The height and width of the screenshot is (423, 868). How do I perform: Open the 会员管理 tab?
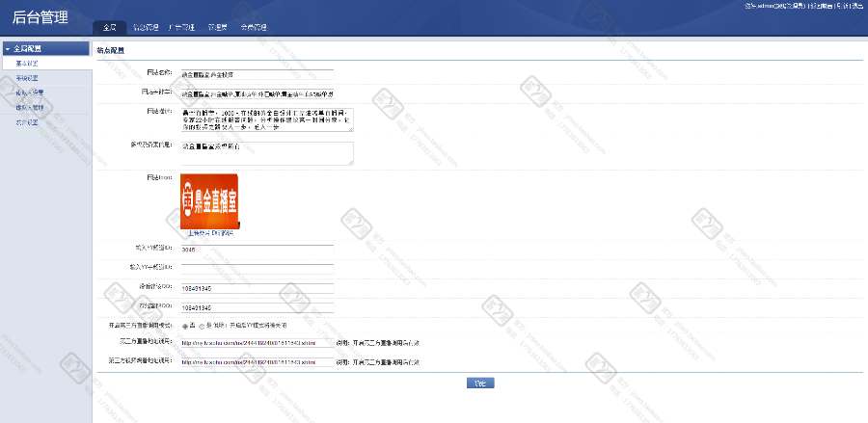(254, 28)
